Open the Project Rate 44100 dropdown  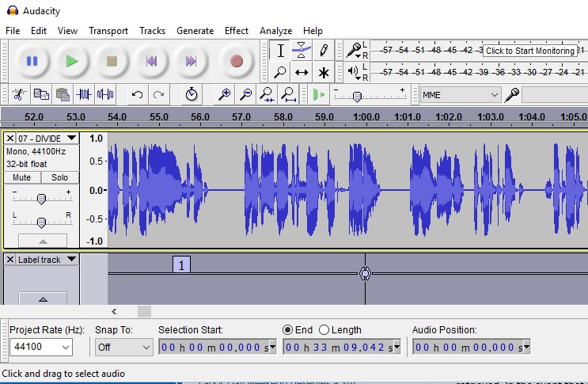[x=40, y=347]
